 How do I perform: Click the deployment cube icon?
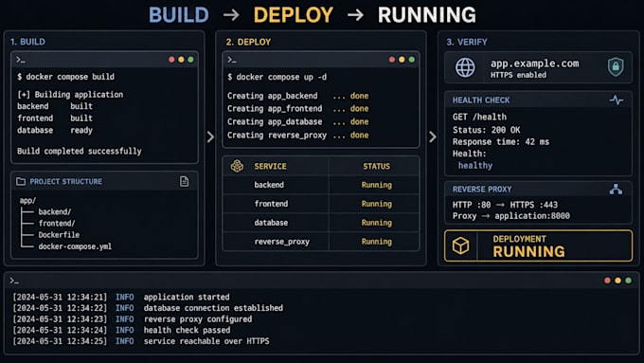(x=460, y=245)
